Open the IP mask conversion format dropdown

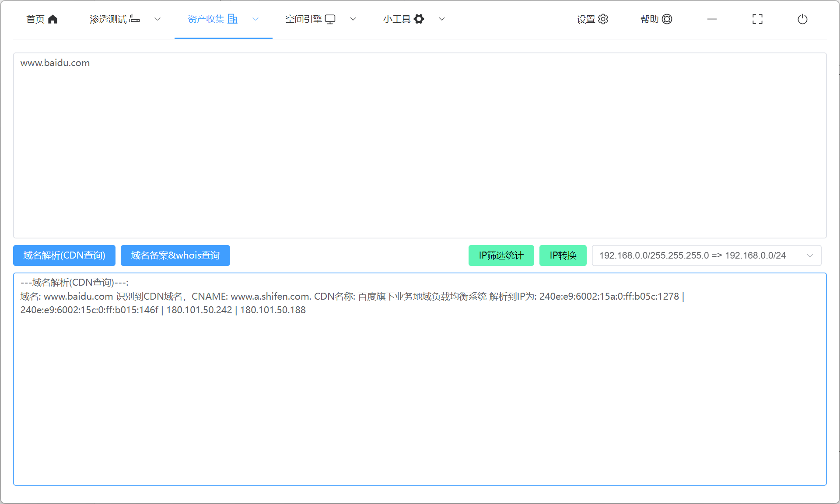706,255
